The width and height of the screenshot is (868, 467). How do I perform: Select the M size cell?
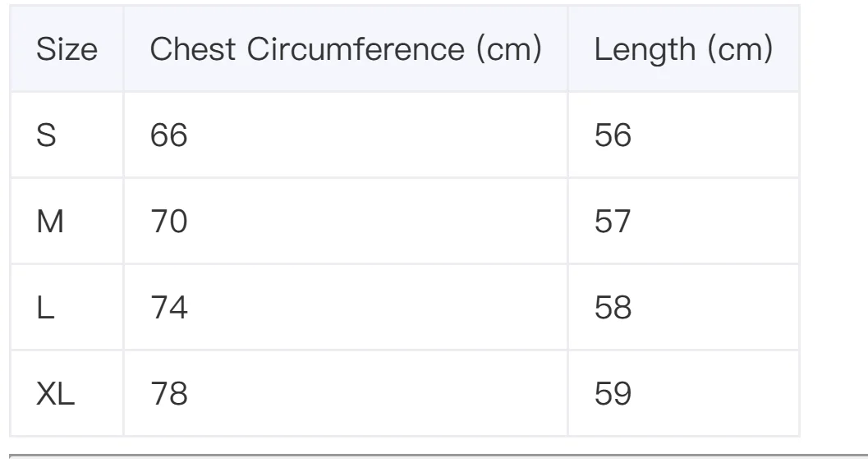tap(50, 222)
